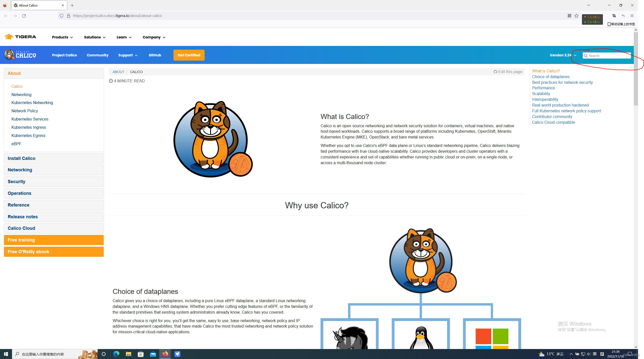Open Firefox hamburger application menu

point(632,16)
